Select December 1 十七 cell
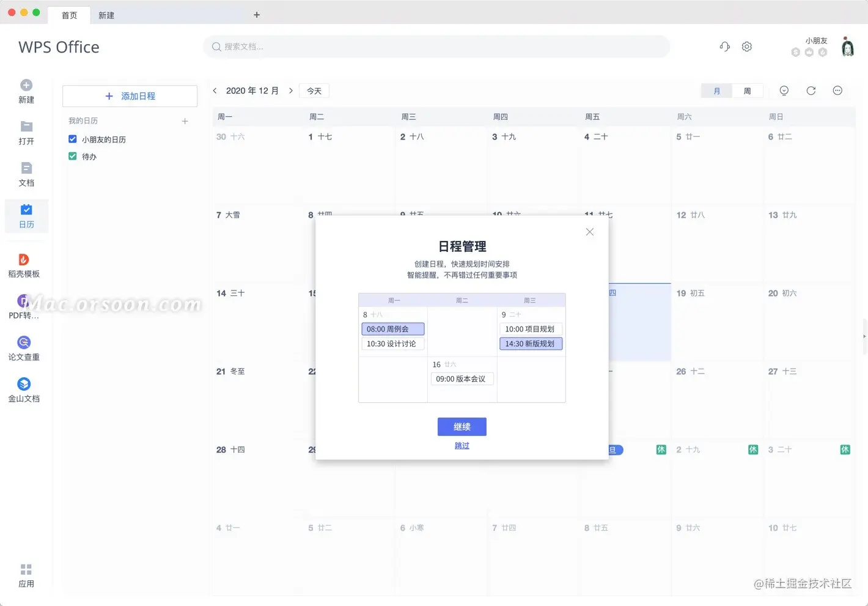The width and height of the screenshot is (868, 606). click(349, 165)
